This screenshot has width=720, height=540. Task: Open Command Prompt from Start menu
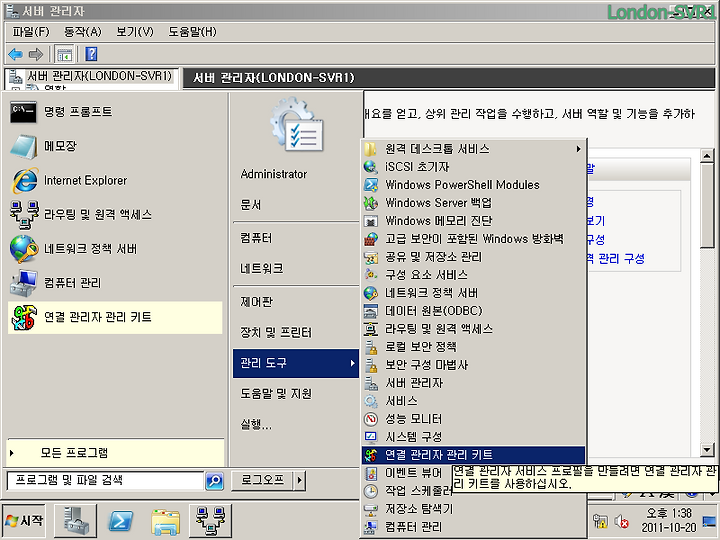115,112
